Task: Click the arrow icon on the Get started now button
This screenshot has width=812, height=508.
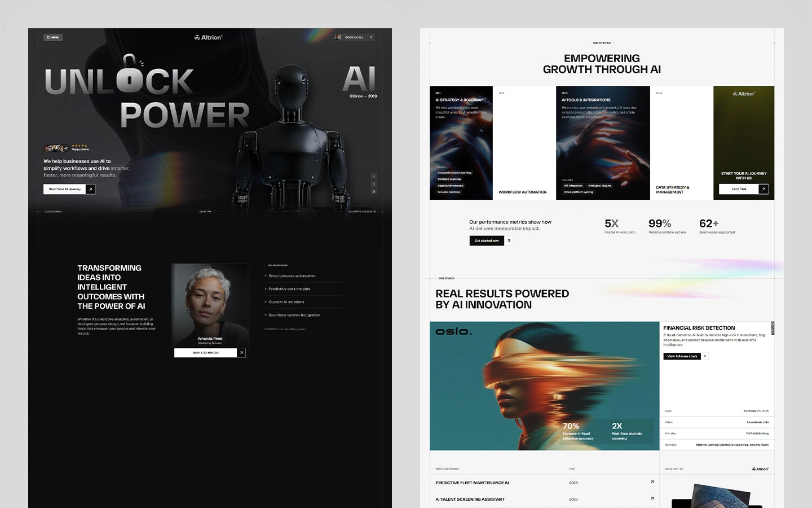Action: [x=508, y=240]
